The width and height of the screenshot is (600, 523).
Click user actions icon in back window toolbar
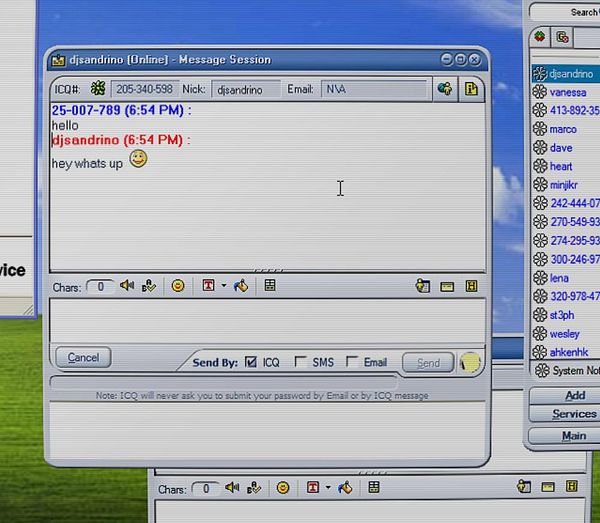pos(524,487)
